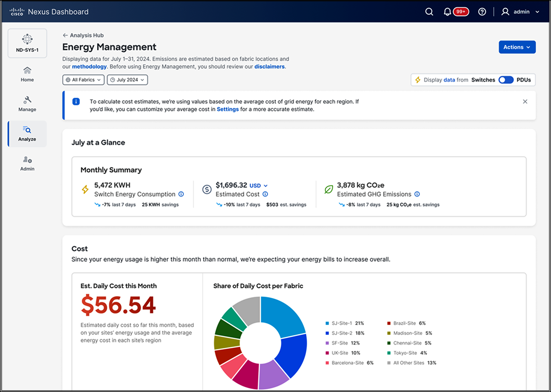Expand the admin account menu chevron
551x392 pixels.
[537, 12]
